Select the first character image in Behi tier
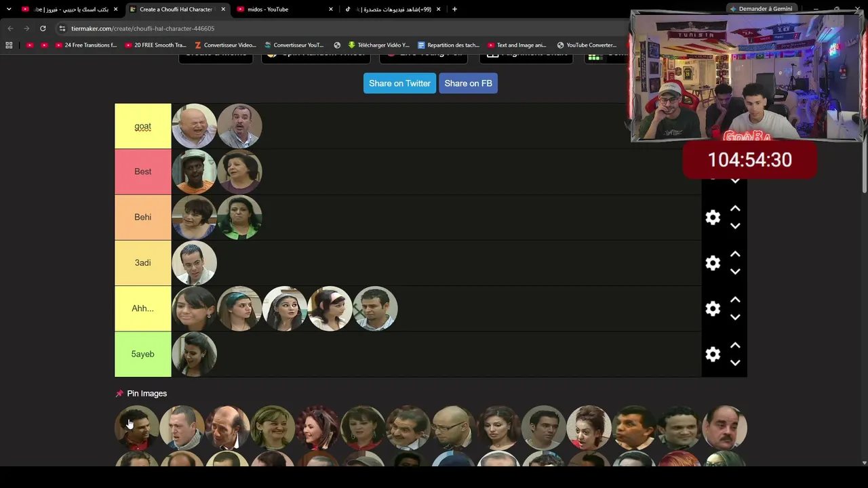Viewport: 868px width, 488px height. [195, 217]
